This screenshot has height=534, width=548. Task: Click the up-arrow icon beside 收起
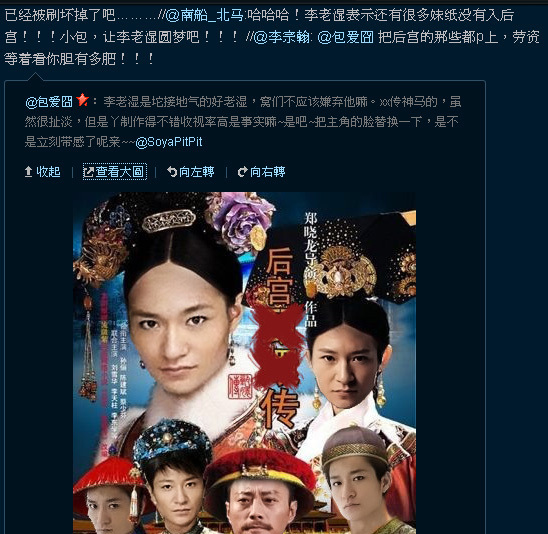point(29,172)
